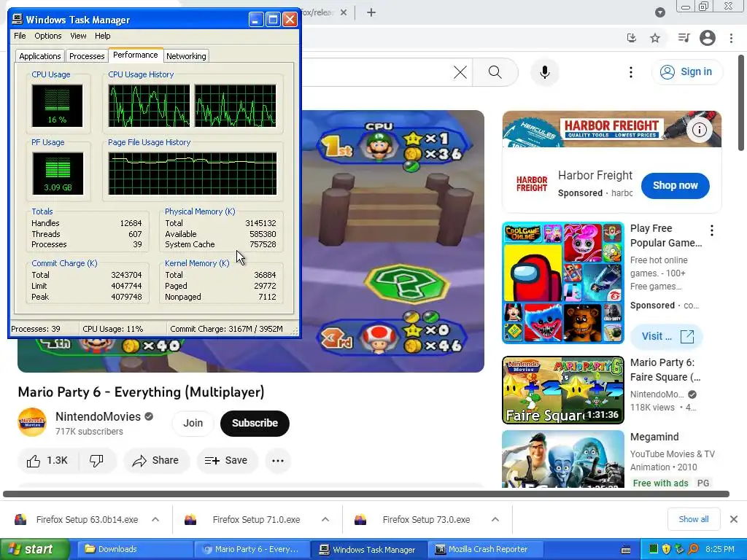Click the vertical page scrollbar thumb

741,103
